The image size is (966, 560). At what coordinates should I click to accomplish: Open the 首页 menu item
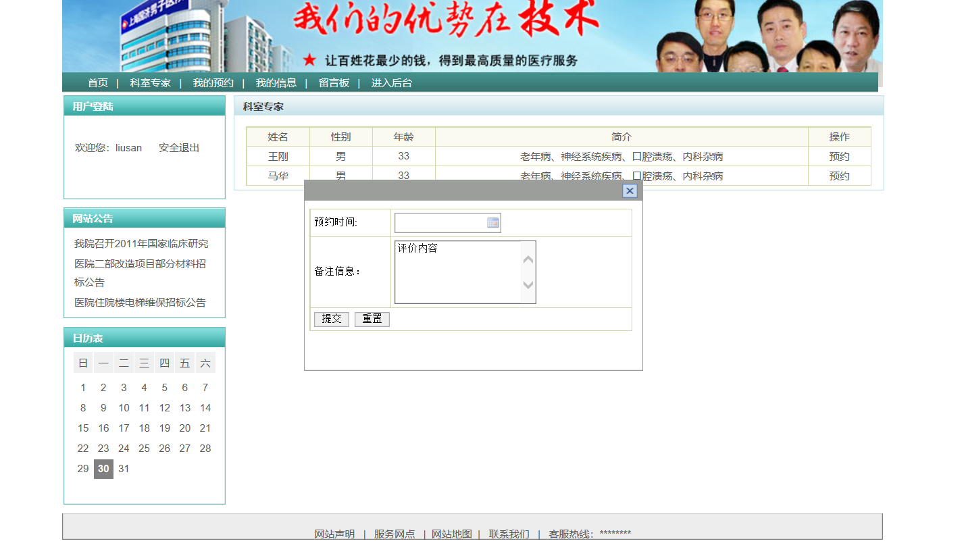click(x=98, y=83)
